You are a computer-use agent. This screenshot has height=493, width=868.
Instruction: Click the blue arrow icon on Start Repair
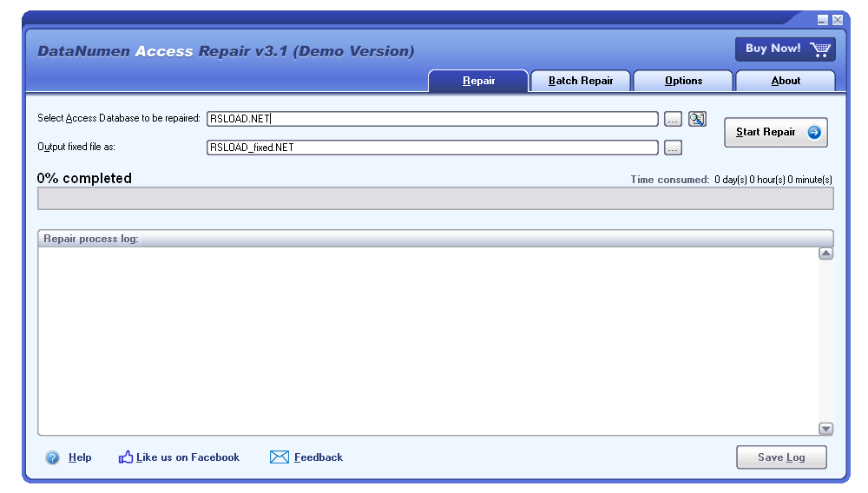click(814, 132)
